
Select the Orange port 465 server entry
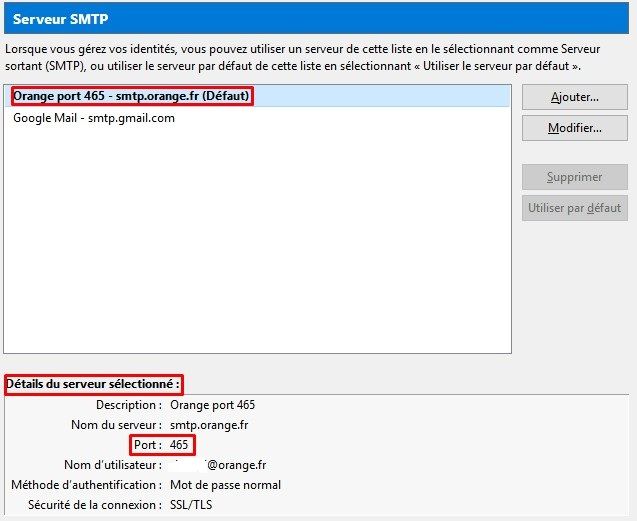(131, 97)
